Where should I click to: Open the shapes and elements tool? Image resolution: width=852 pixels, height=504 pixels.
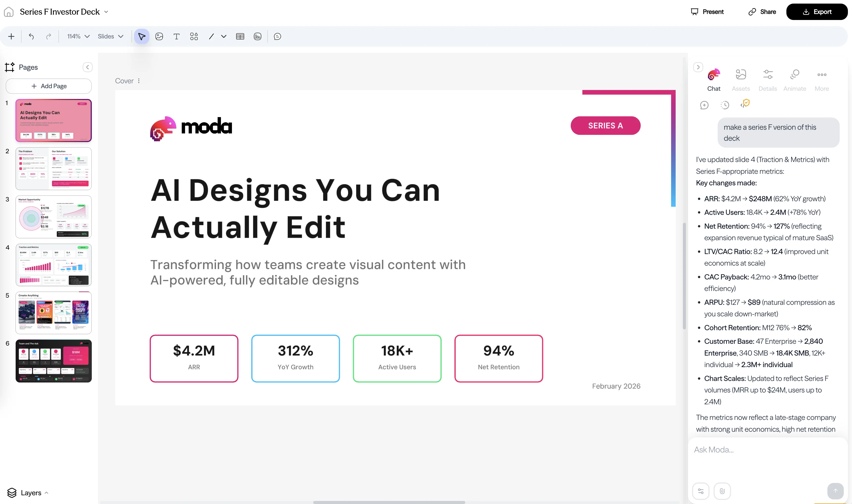pos(194,36)
